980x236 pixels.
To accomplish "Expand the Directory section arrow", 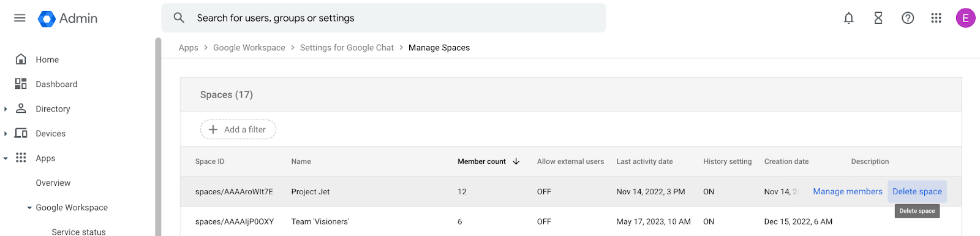I will coord(6,109).
